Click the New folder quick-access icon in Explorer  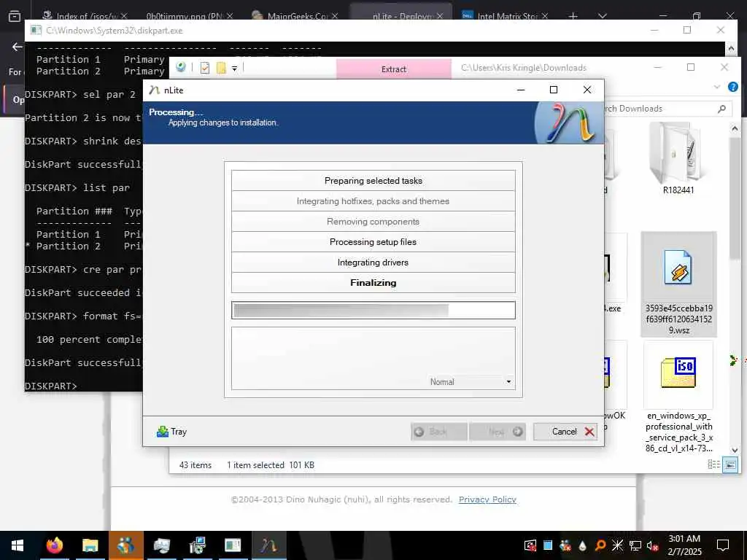coord(221,68)
